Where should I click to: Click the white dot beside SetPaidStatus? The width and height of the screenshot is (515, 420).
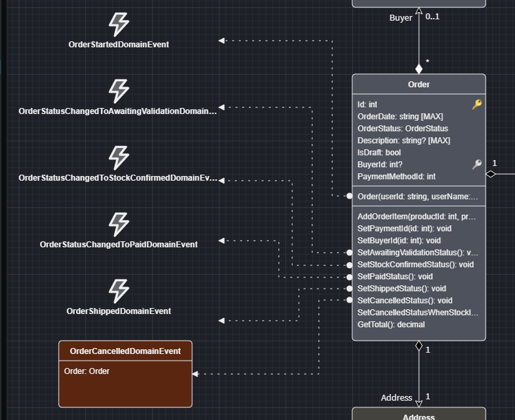[x=350, y=277]
